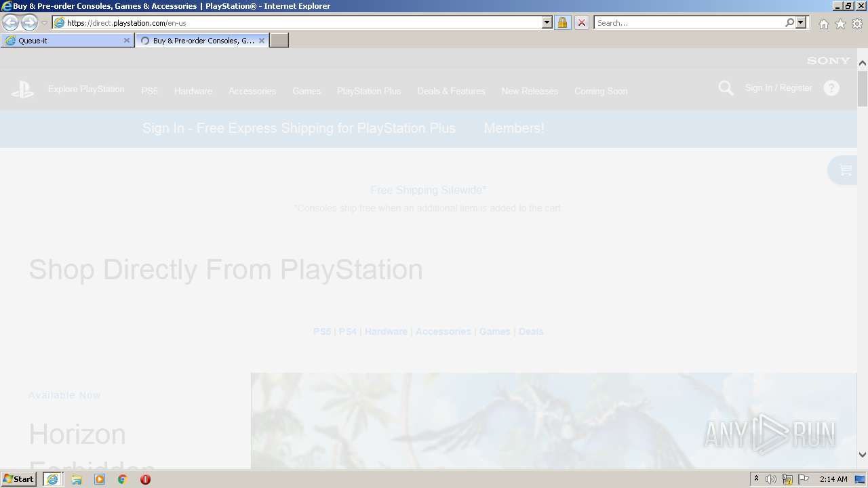Open the Windows Start button
This screenshot has height=488, width=868.
[x=19, y=479]
